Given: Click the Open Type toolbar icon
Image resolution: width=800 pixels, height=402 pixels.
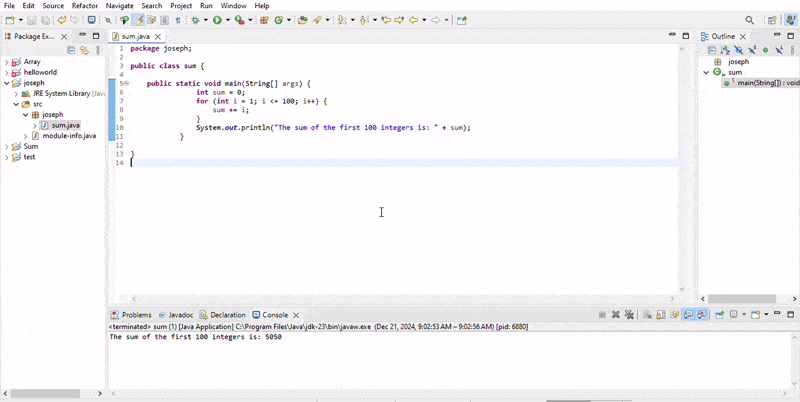Looking at the screenshot, I should pos(303,20).
